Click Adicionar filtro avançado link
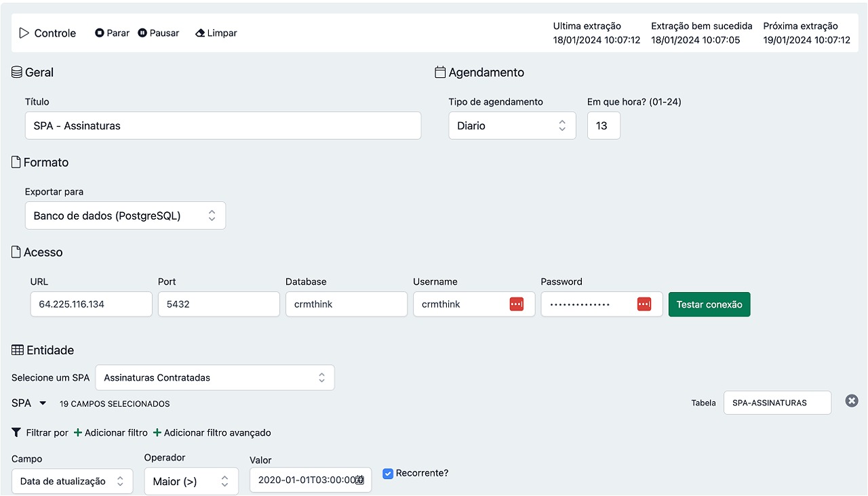Image resolution: width=868 pixels, height=496 pixels. (x=212, y=432)
